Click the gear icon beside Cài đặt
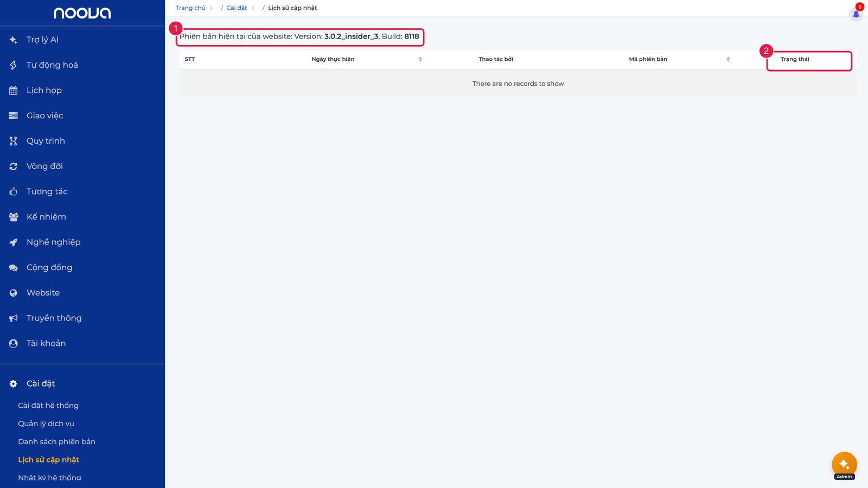This screenshot has height=488, width=868. [x=14, y=383]
